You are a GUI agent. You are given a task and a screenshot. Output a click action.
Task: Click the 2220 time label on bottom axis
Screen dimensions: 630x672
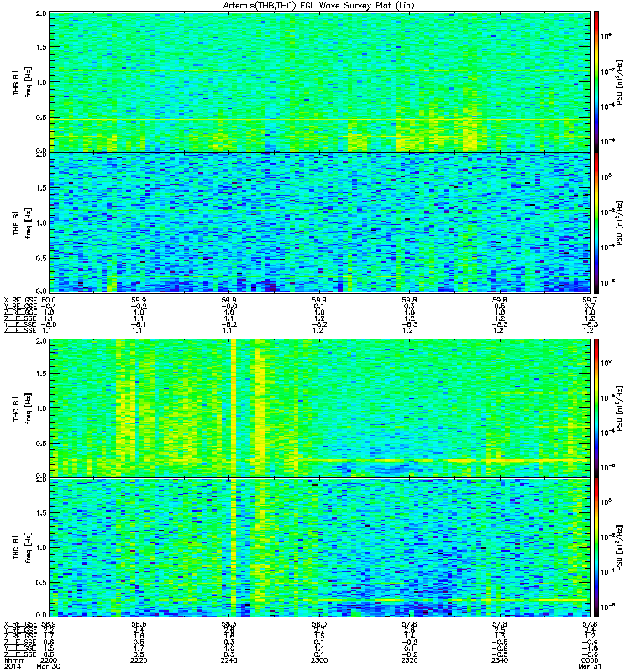(139, 660)
